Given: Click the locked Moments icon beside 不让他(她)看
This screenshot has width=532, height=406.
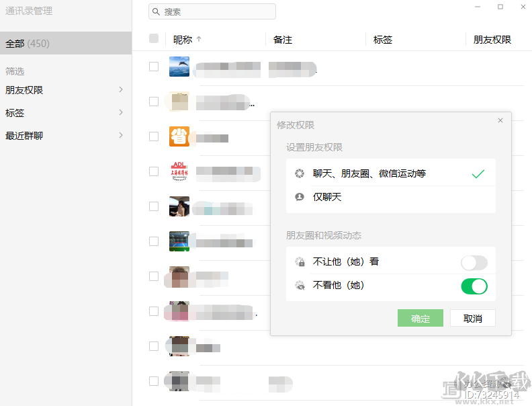Looking at the screenshot, I should pos(300,261).
